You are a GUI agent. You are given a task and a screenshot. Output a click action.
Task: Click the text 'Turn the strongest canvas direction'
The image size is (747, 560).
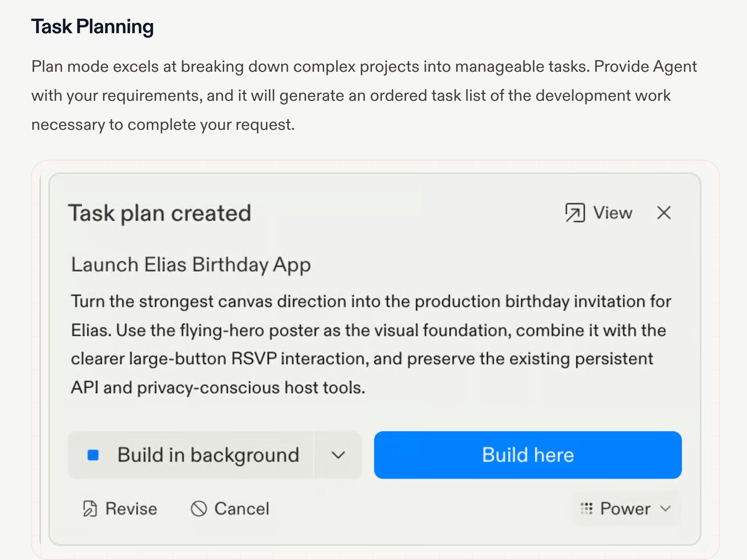coord(208,302)
